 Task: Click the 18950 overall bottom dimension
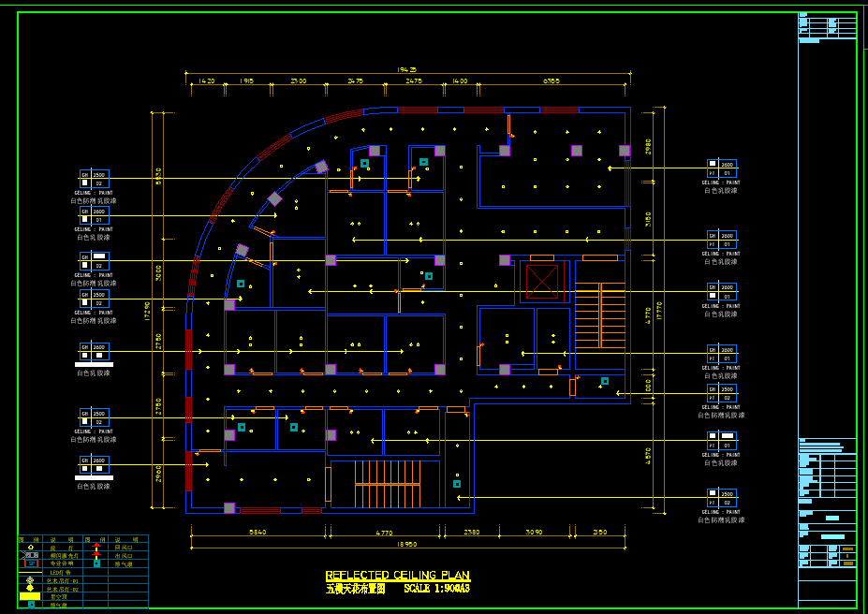(406, 545)
